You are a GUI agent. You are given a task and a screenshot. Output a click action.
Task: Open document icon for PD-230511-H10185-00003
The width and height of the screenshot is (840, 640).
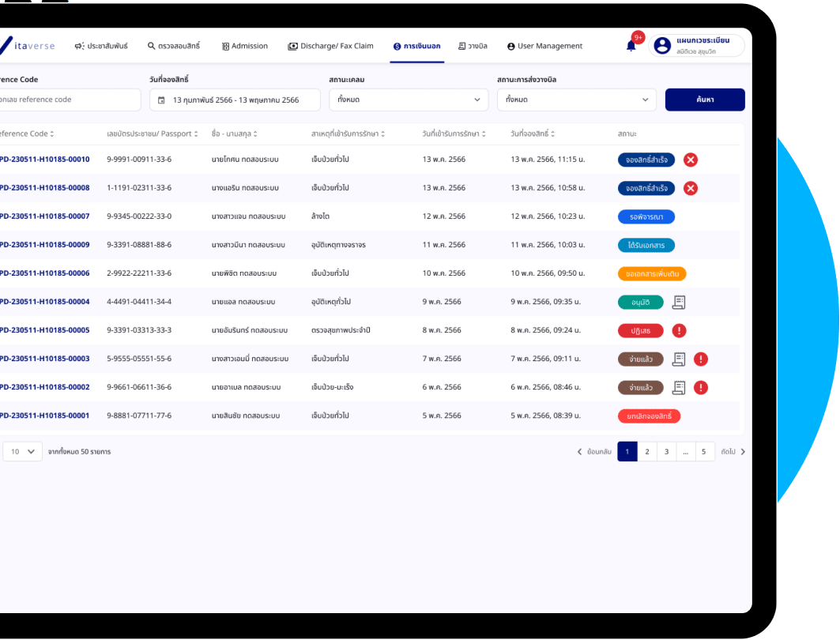click(679, 359)
